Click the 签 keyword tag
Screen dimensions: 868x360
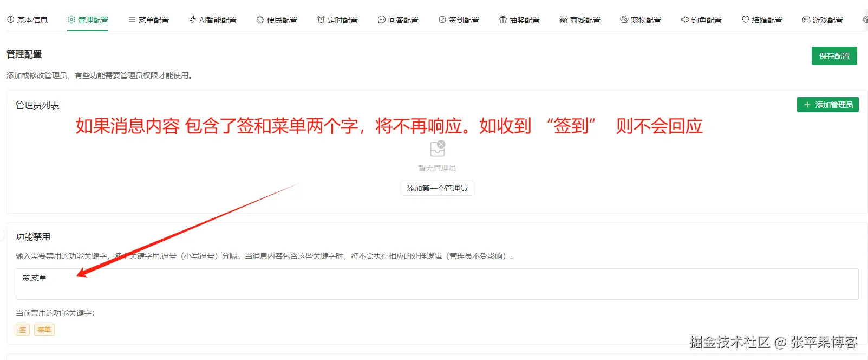23,330
